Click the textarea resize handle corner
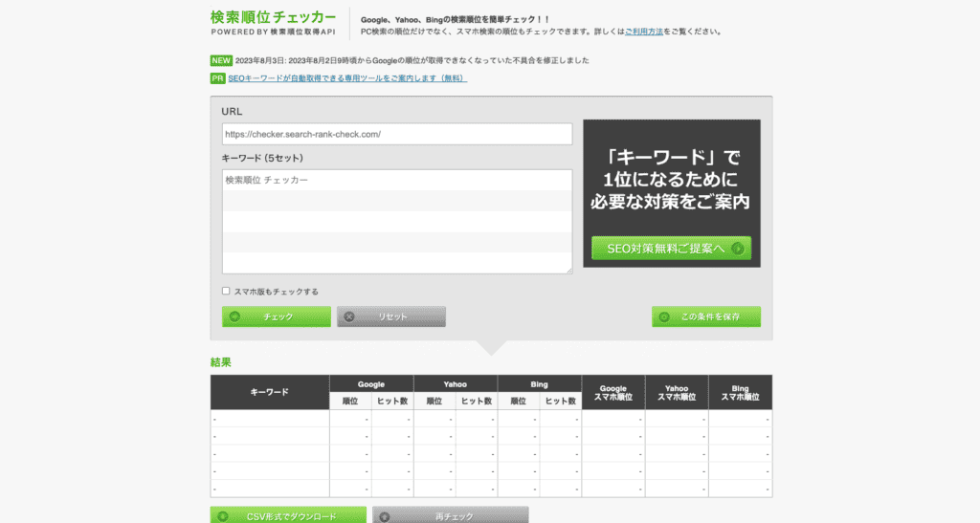This screenshot has width=980, height=523. (x=568, y=271)
